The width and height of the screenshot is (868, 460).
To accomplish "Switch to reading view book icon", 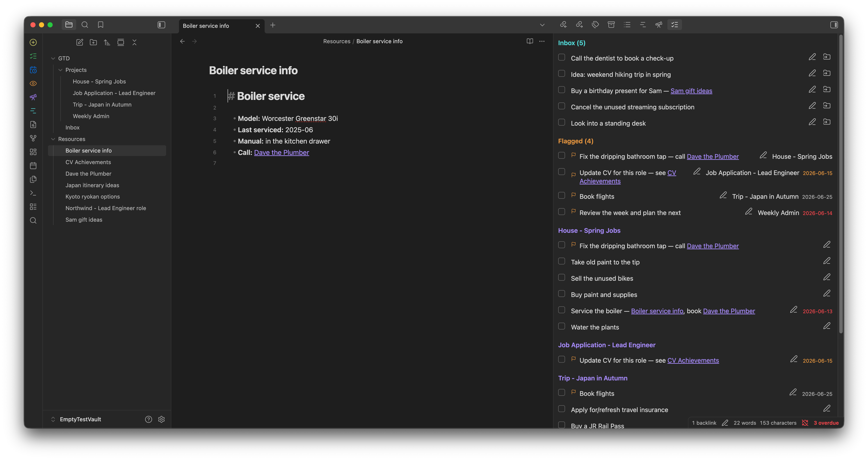I will (x=530, y=41).
